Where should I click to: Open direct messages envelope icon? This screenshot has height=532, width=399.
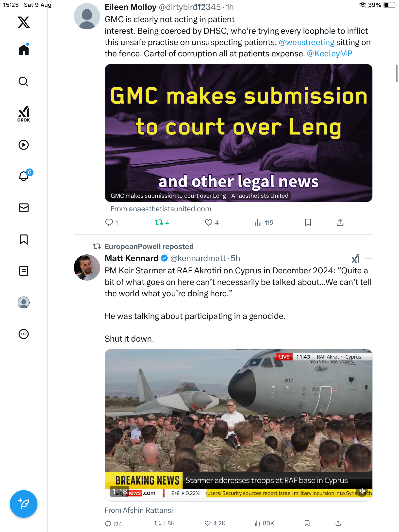pyautogui.click(x=24, y=208)
